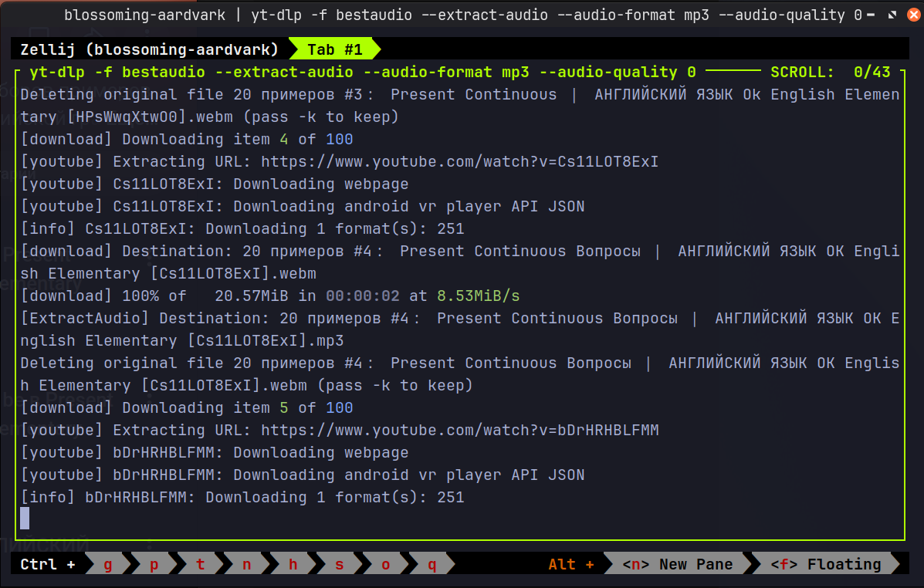Click the 00:00:02 download time

(362, 296)
